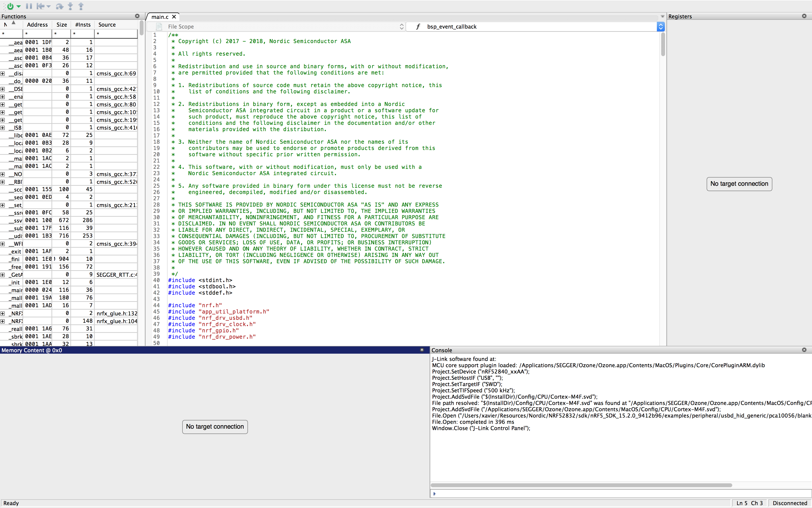Click the reset program icon
Image resolution: width=812 pixels, height=508 pixels.
tap(40, 6)
